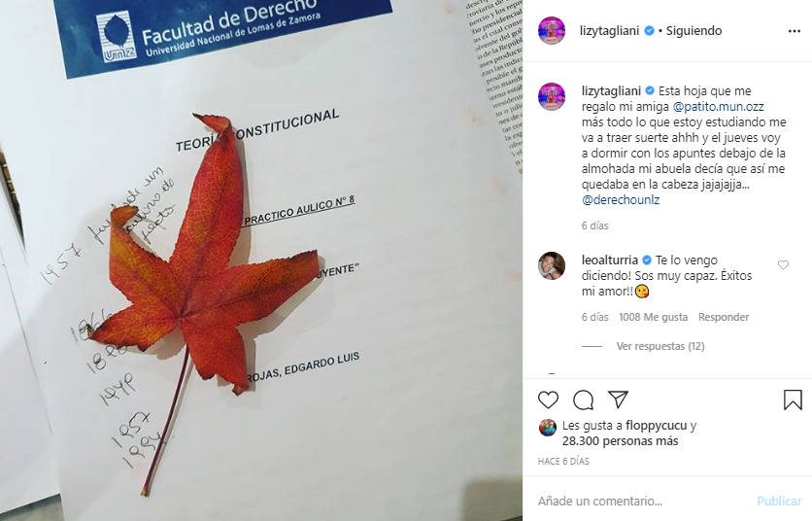Click Responder under leoalturria's comment

point(724,317)
